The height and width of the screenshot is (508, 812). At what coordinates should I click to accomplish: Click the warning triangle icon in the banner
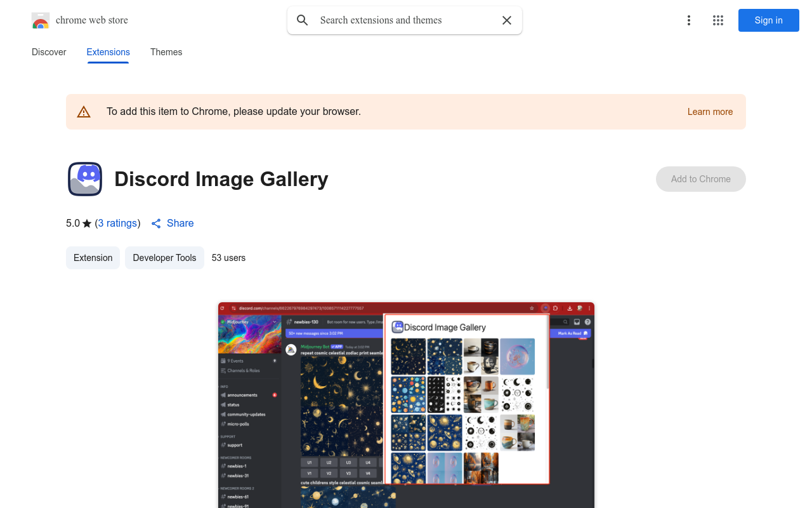(x=84, y=112)
